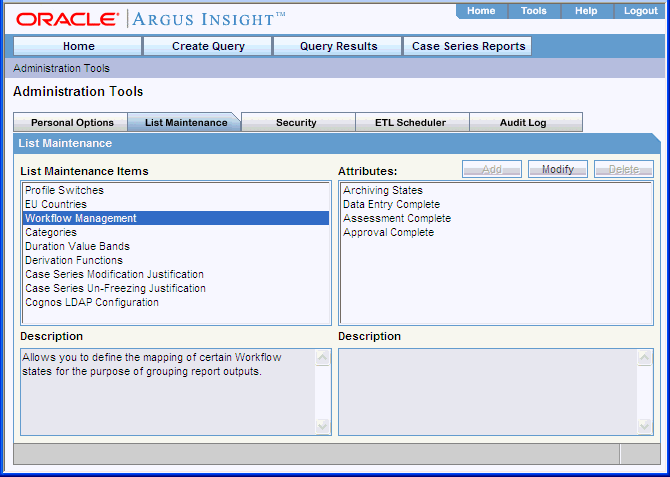Screen dimensions: 670x477
Task: Click inside the left Description text area
Action: coord(168,392)
